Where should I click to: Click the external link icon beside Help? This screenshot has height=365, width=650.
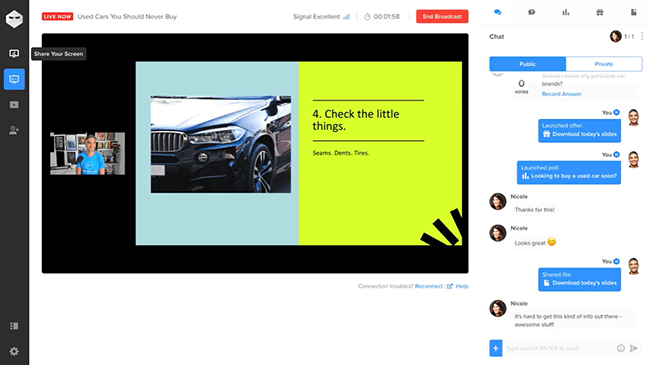450,286
